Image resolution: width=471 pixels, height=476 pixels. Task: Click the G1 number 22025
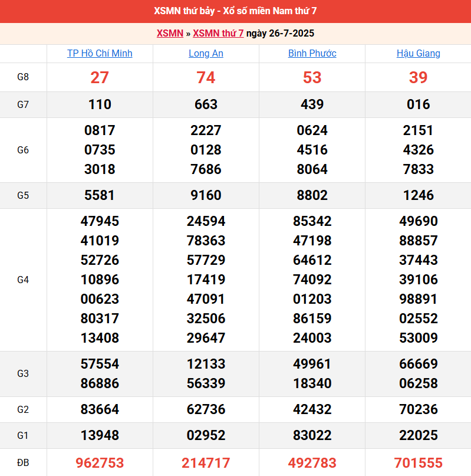[419, 435]
